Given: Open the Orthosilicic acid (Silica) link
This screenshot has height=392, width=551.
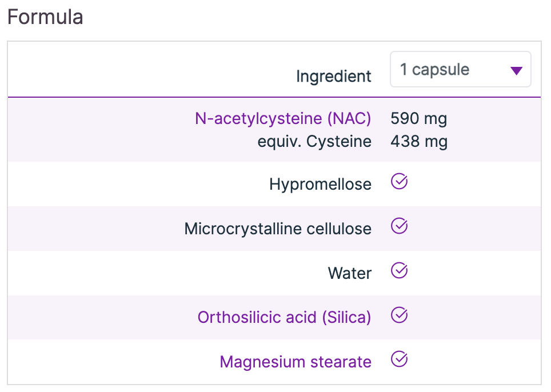Looking at the screenshot, I should pyautogui.click(x=284, y=317).
